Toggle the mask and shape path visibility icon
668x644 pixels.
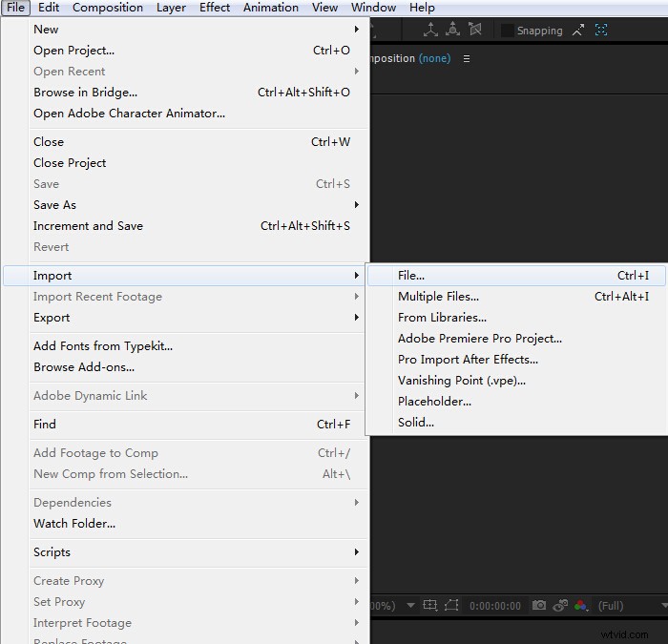(x=451, y=605)
